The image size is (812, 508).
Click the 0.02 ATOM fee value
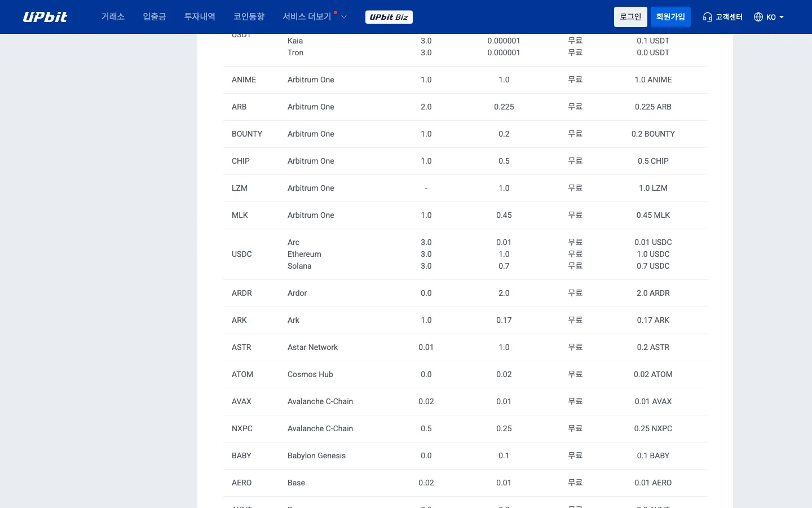pos(653,374)
